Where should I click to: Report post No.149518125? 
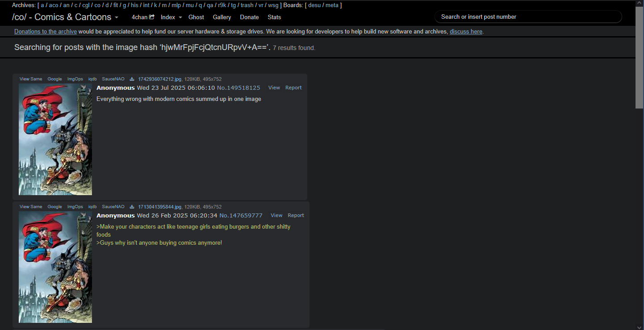click(293, 88)
